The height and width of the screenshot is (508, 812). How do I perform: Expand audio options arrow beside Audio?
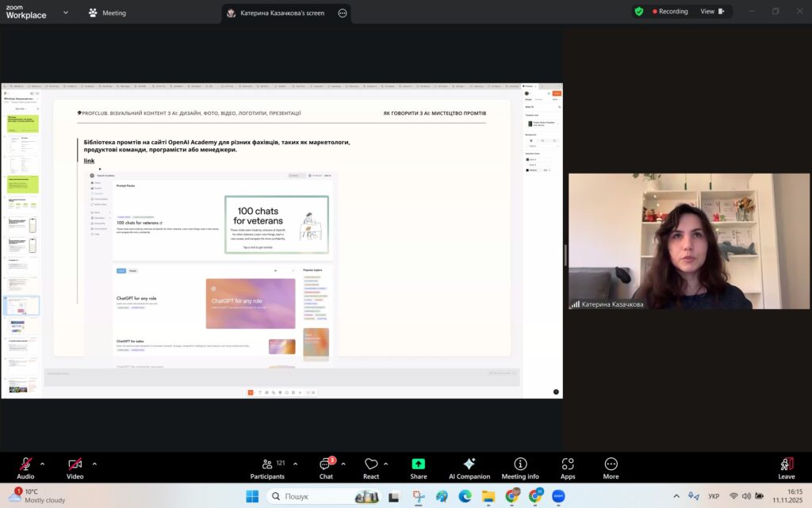(x=43, y=464)
